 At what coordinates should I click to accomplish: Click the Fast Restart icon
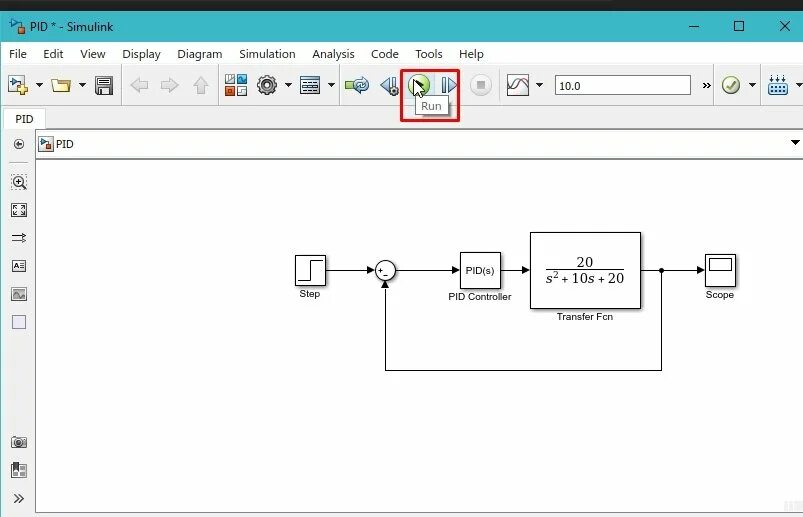[357, 85]
